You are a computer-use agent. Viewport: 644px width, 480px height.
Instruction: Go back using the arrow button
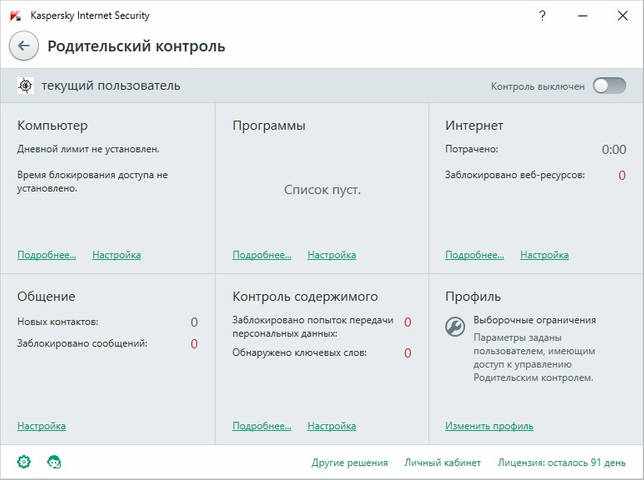tap(24, 46)
